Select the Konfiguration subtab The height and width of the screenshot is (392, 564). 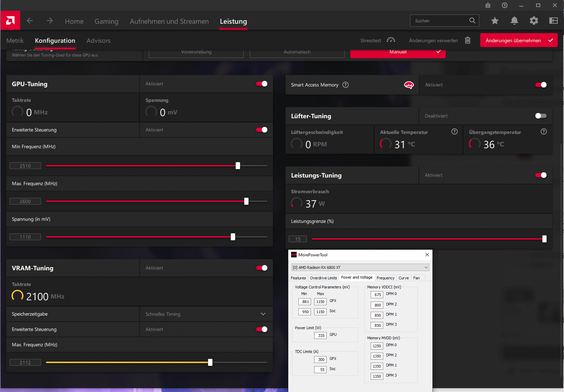coord(55,40)
